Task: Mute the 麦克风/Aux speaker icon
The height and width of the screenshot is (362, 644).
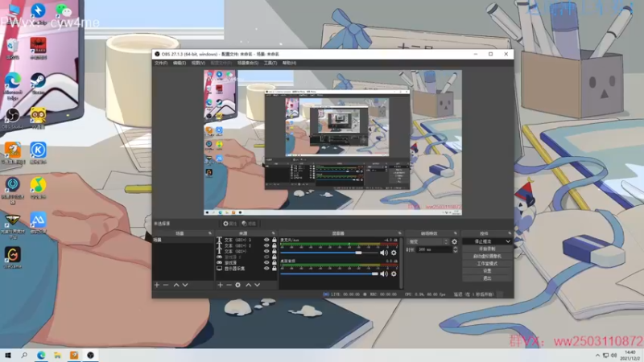Action: 384,253
